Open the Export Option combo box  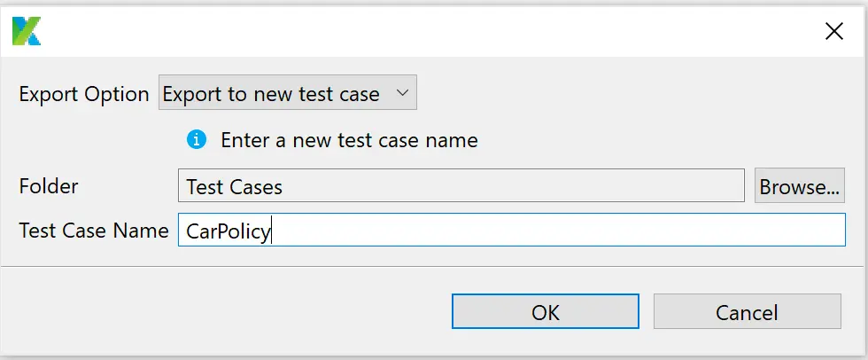pyautogui.click(x=287, y=93)
